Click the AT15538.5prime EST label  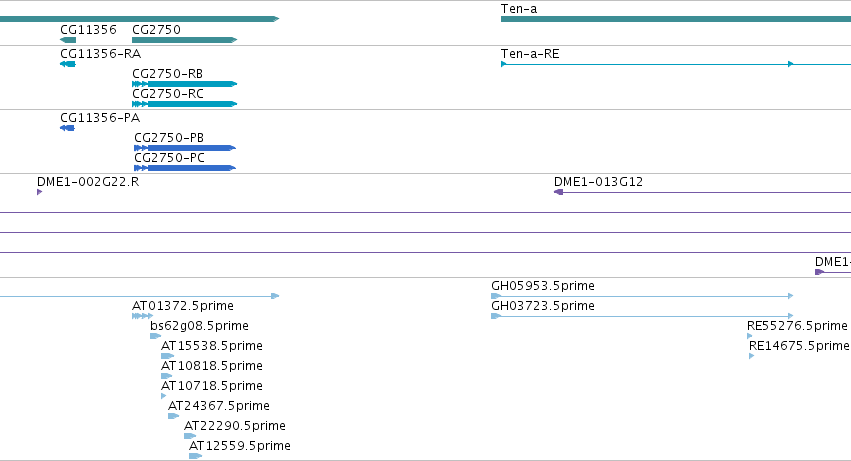coord(212,346)
